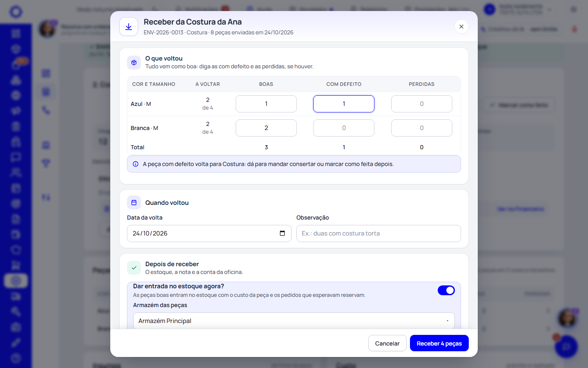Click the box icon next to O que voltou
588x368 pixels.
[x=134, y=63]
